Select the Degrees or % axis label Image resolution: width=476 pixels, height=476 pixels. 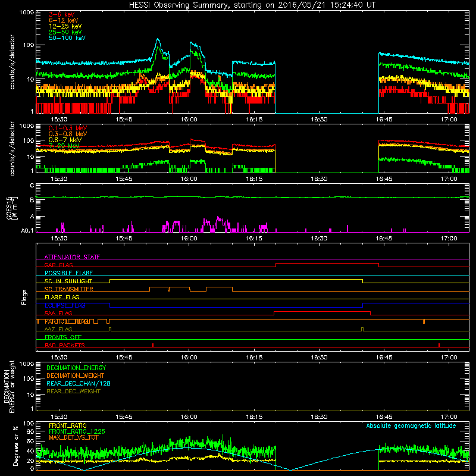click(15, 446)
